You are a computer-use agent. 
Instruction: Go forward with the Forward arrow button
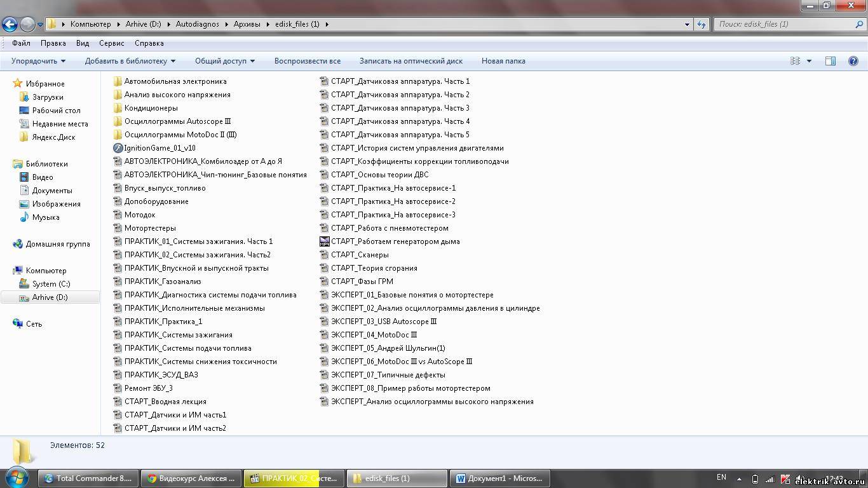(x=27, y=24)
